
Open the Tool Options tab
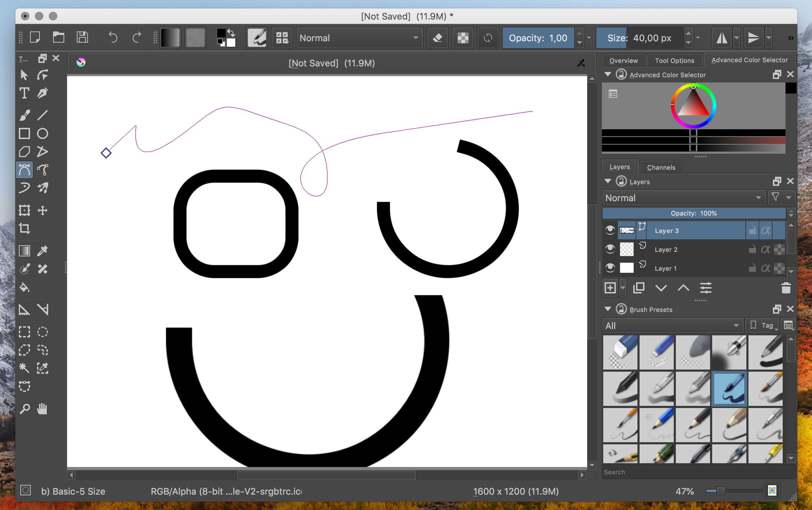pos(674,61)
